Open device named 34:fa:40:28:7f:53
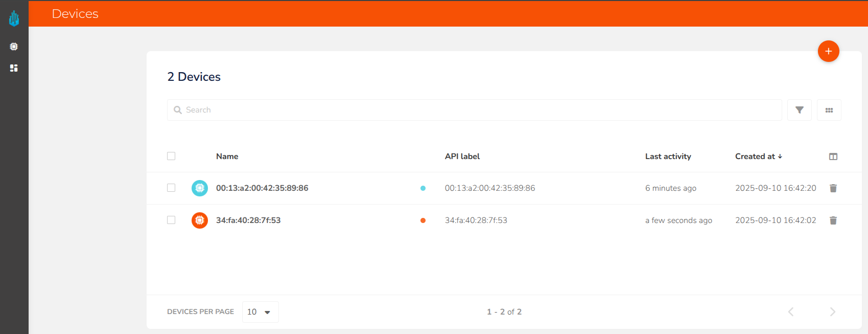Viewport: 868px width, 334px height. [x=248, y=220]
